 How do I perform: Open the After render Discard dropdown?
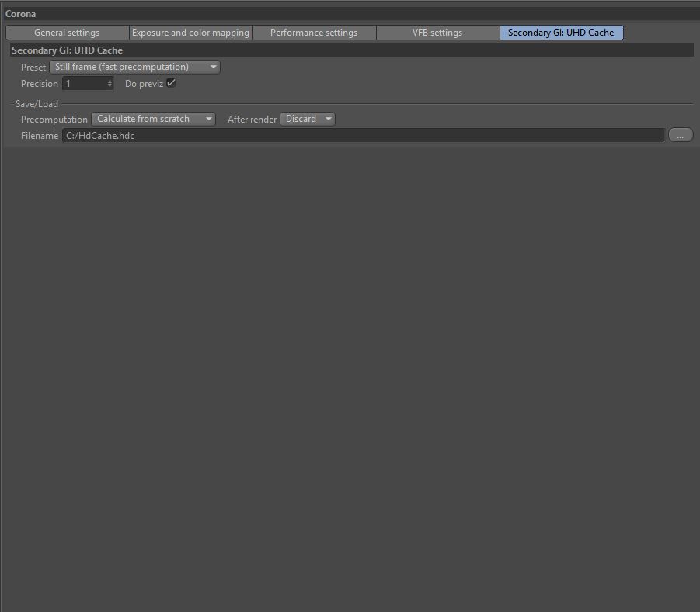pyautogui.click(x=308, y=119)
